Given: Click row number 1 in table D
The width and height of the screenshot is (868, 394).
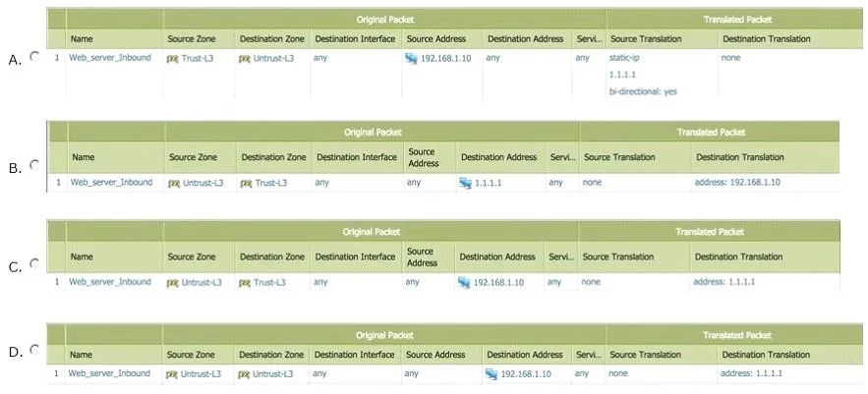Looking at the screenshot, I should [x=56, y=373].
